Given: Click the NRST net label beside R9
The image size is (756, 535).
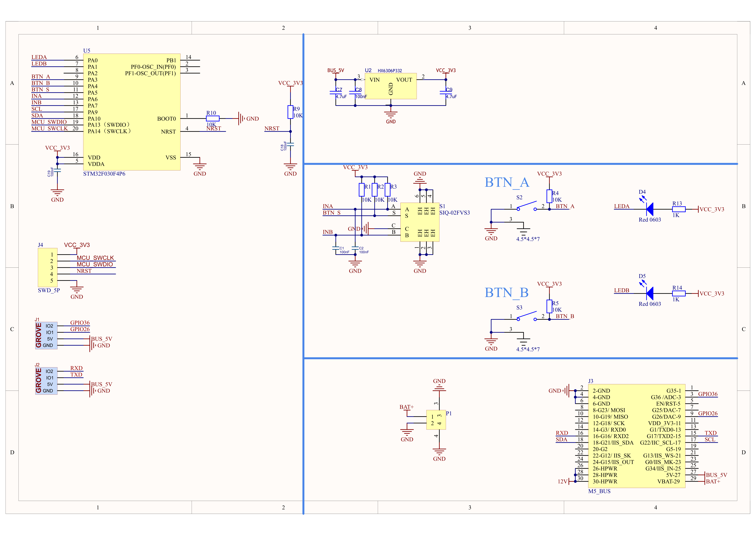Looking at the screenshot, I should (272, 128).
